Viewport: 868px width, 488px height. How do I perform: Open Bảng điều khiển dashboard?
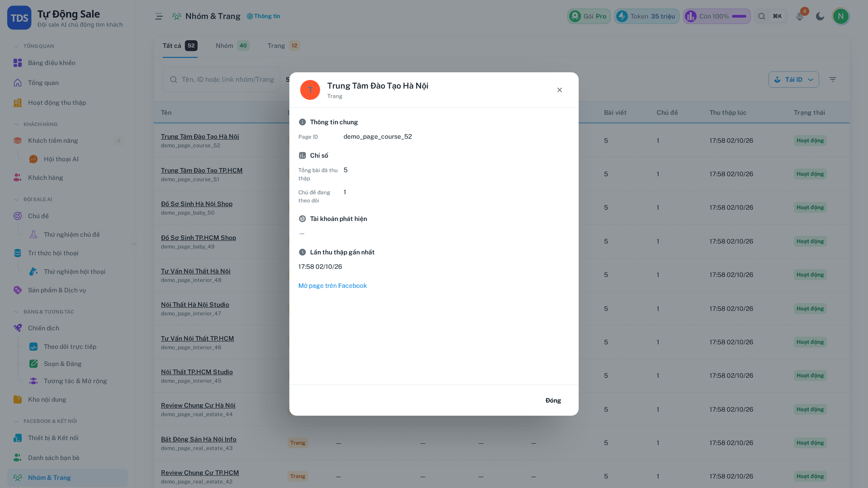click(x=67, y=63)
